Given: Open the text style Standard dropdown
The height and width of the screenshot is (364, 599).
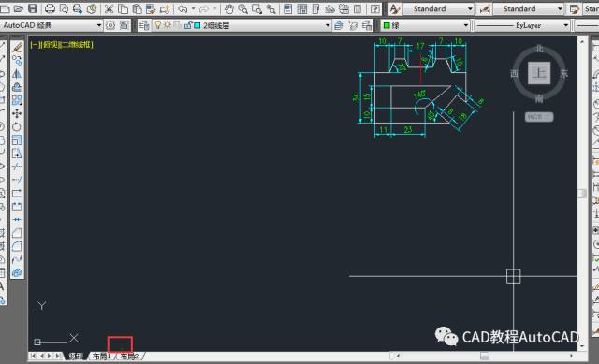Looking at the screenshot, I should click(470, 8).
